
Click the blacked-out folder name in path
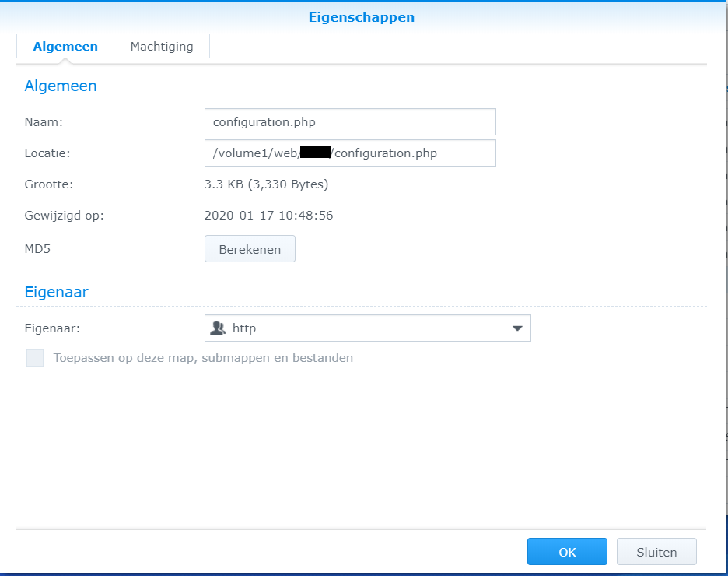tap(316, 153)
